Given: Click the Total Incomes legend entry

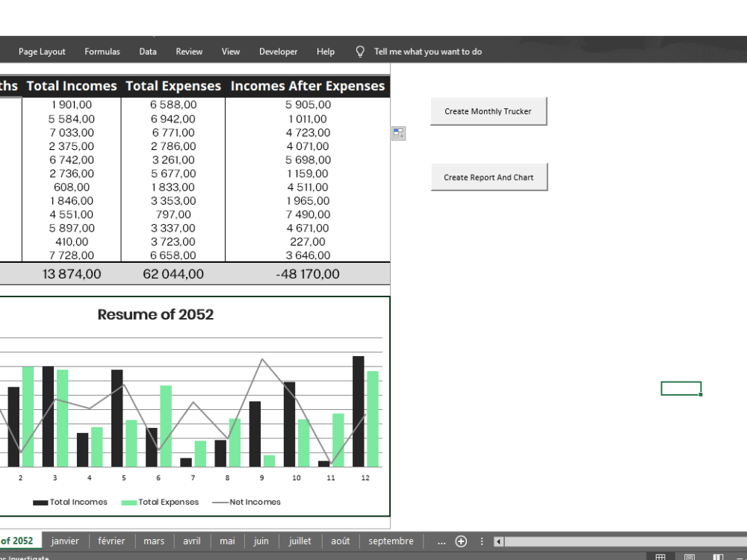Looking at the screenshot, I should [x=70, y=502].
